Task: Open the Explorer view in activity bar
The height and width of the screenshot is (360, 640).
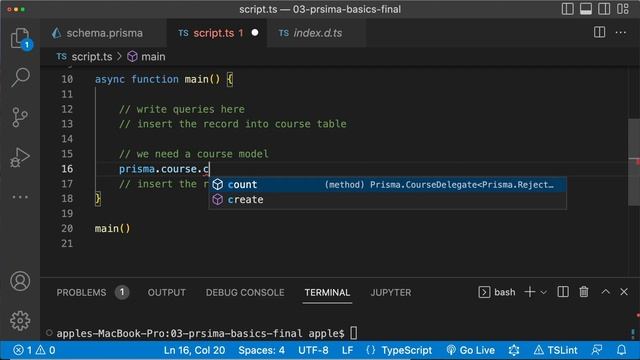Action: point(20,38)
